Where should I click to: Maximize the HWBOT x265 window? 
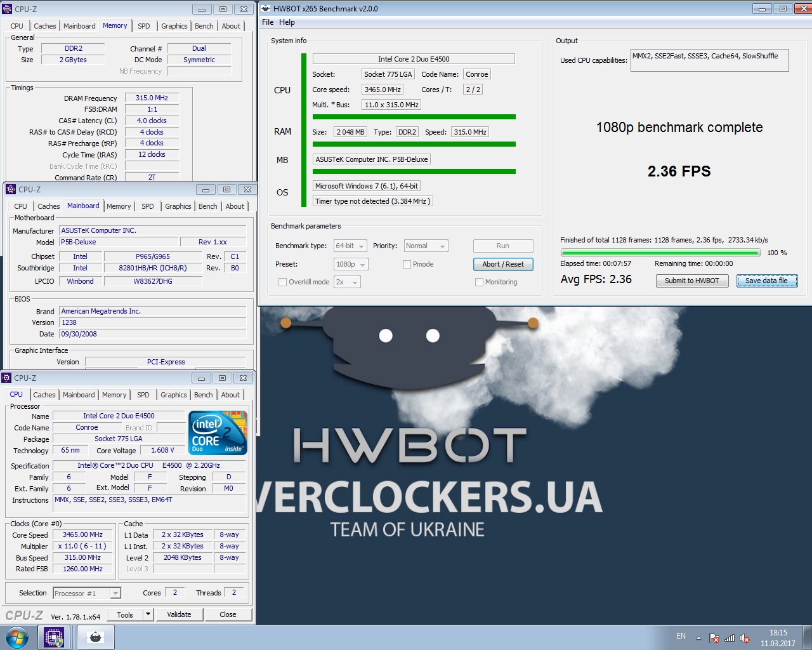(783, 9)
